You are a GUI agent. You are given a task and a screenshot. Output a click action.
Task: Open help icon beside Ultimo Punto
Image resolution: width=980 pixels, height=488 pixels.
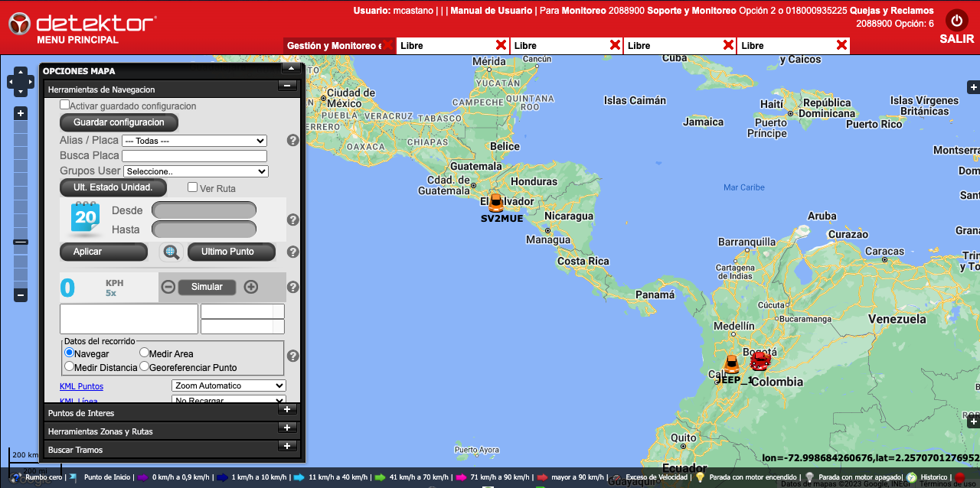click(292, 252)
